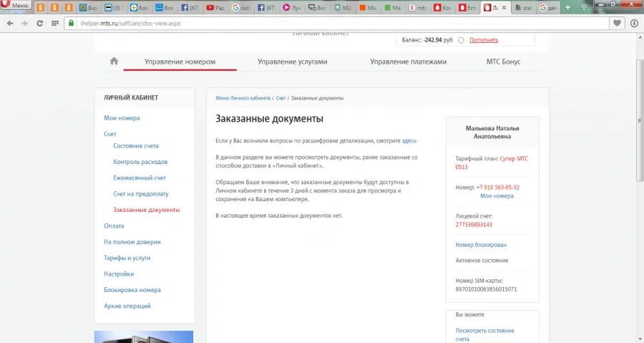Add page to bookmarks heart icon

click(617, 24)
